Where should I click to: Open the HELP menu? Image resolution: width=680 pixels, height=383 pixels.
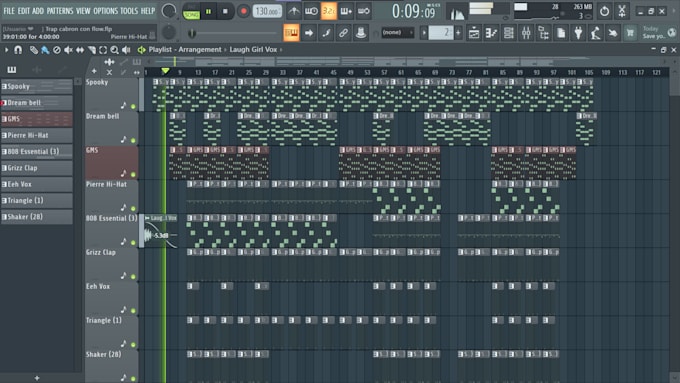147,11
